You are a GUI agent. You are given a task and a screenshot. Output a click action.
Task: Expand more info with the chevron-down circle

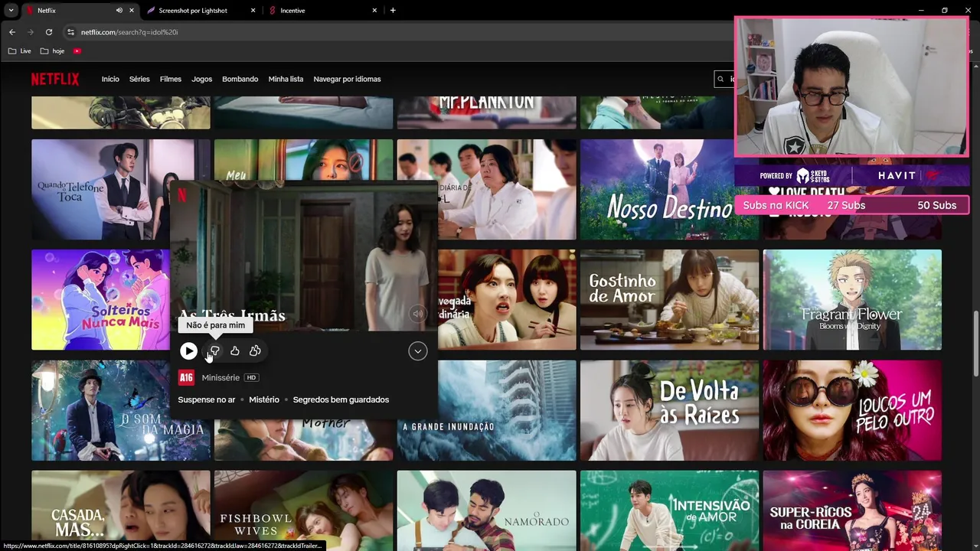coord(417,350)
